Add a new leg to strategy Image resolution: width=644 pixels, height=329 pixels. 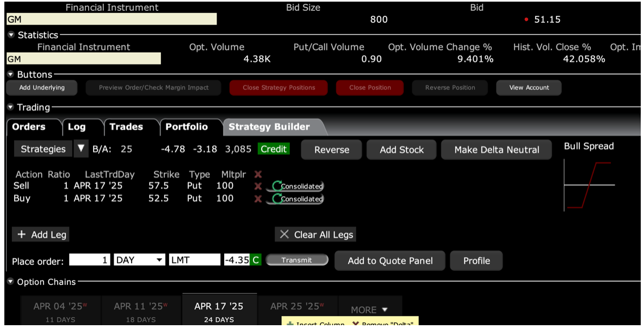pyautogui.click(x=41, y=235)
